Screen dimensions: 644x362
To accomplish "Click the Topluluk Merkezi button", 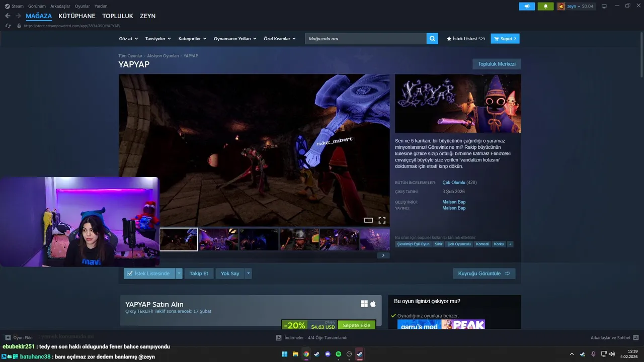I will 497,64.
